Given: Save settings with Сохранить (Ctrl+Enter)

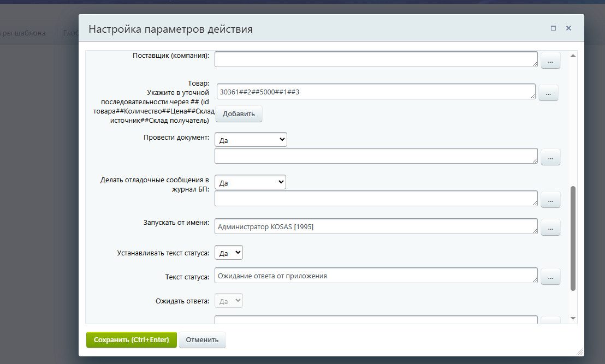Looking at the screenshot, I should coord(132,339).
